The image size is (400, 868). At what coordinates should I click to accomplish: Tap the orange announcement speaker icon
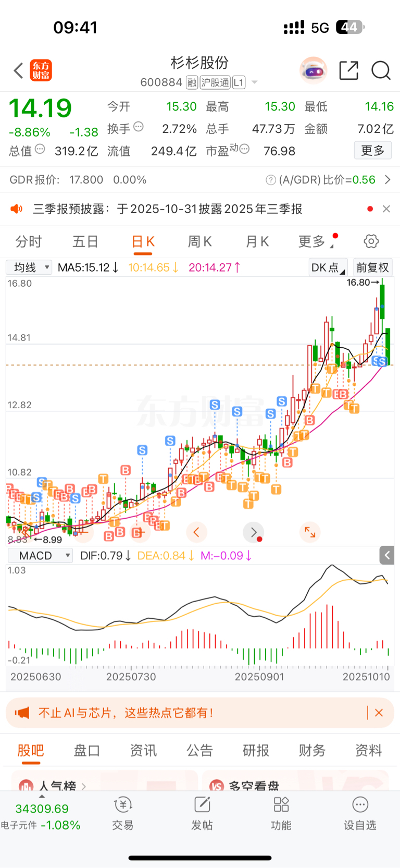17,209
